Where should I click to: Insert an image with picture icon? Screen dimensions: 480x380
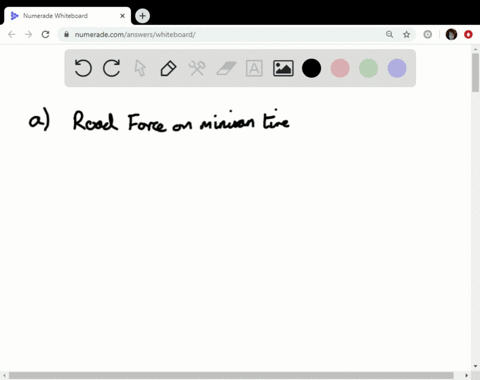[283, 68]
